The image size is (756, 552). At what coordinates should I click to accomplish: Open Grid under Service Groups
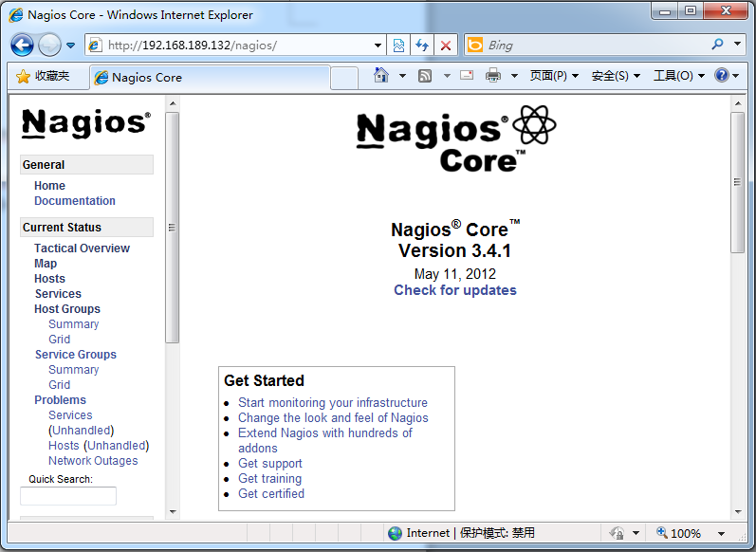[x=60, y=385]
